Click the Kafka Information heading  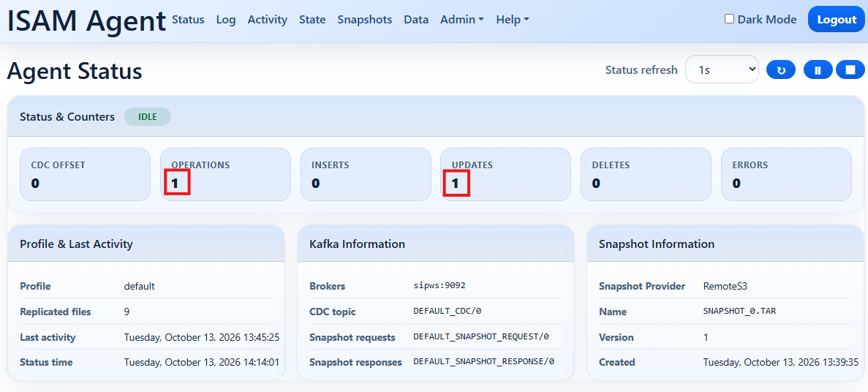(x=357, y=244)
